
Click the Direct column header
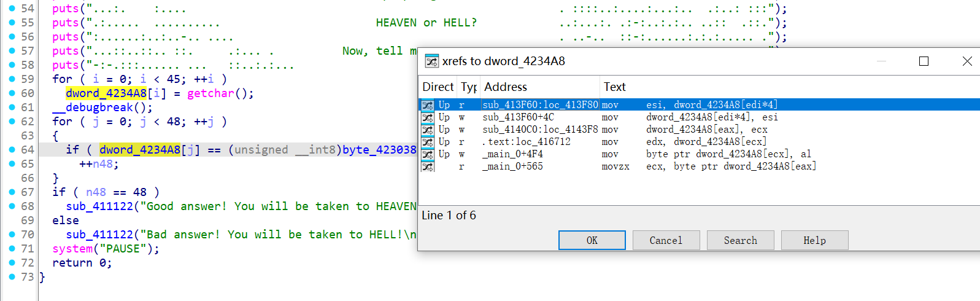click(x=438, y=87)
